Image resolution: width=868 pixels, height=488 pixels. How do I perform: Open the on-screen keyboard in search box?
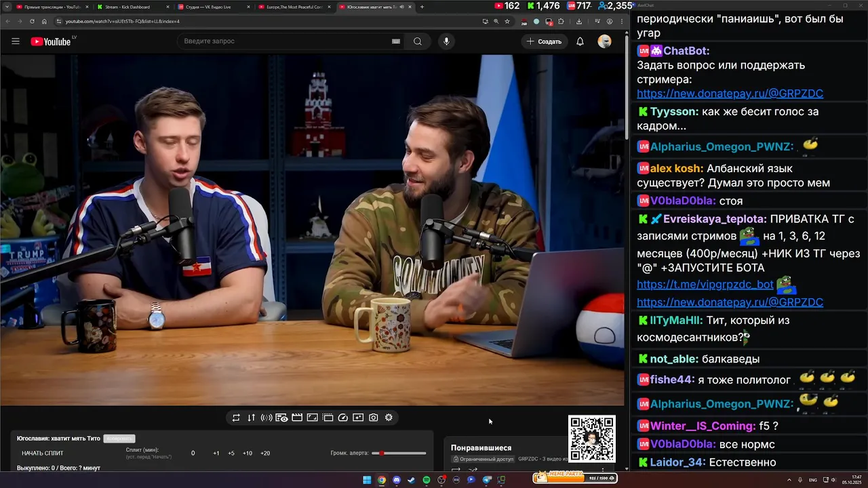tap(395, 41)
